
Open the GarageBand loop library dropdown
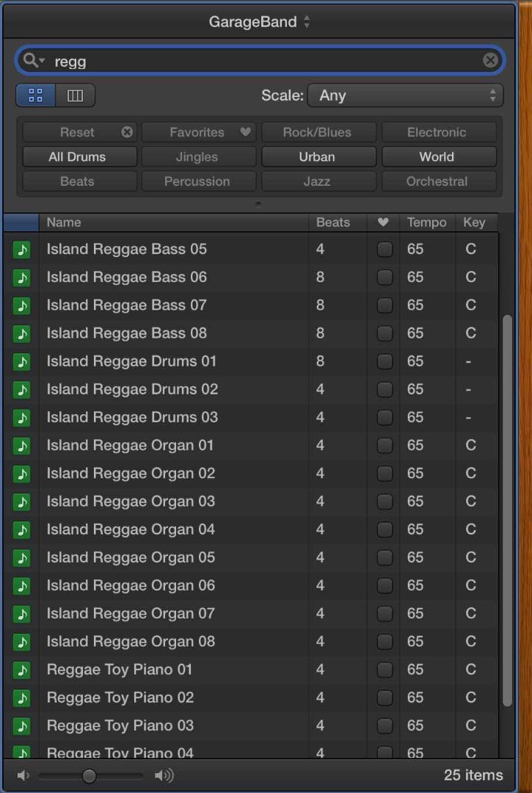pos(259,22)
